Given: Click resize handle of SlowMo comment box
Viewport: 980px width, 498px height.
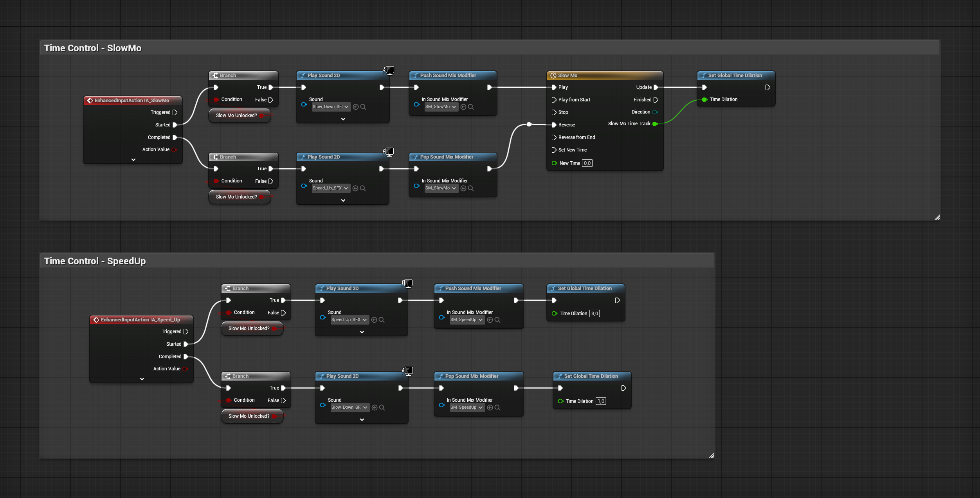Looking at the screenshot, I should 937,217.
